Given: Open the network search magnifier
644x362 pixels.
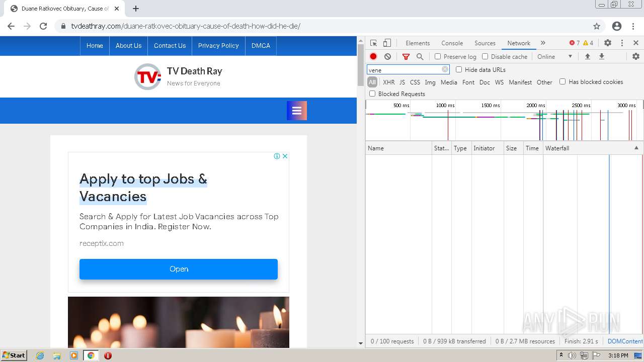Looking at the screenshot, I should click(420, 57).
